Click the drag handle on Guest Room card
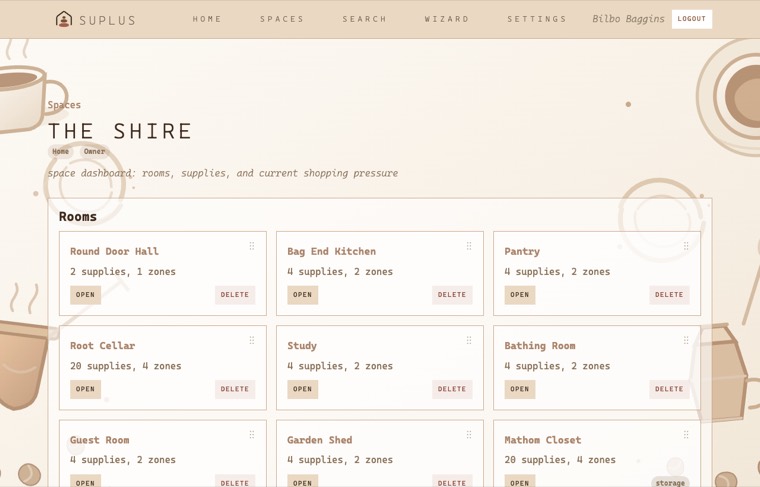760x487 pixels. click(x=252, y=435)
